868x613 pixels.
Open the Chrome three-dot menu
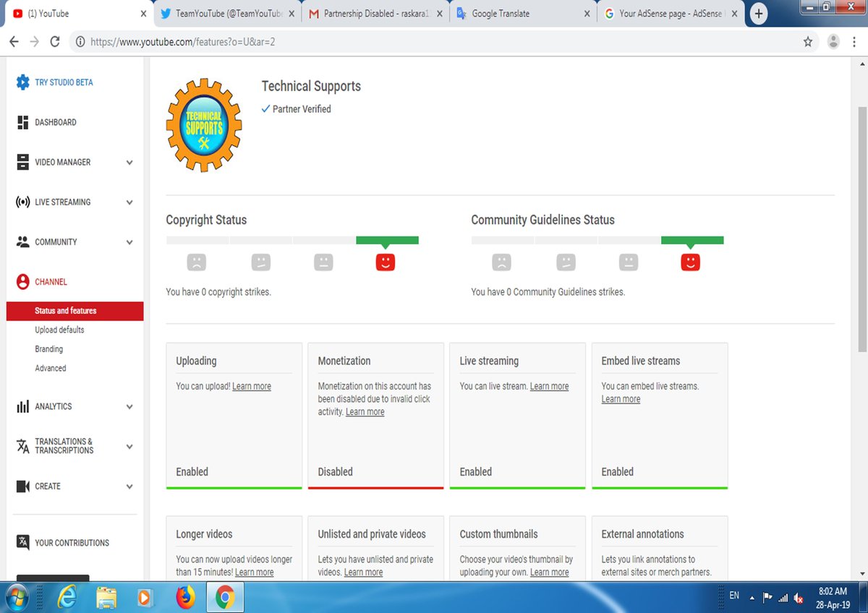coord(854,42)
